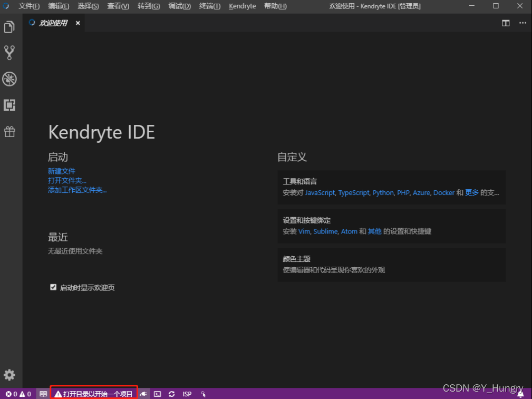Click the Docker link
532x399 pixels.
[x=444, y=193]
